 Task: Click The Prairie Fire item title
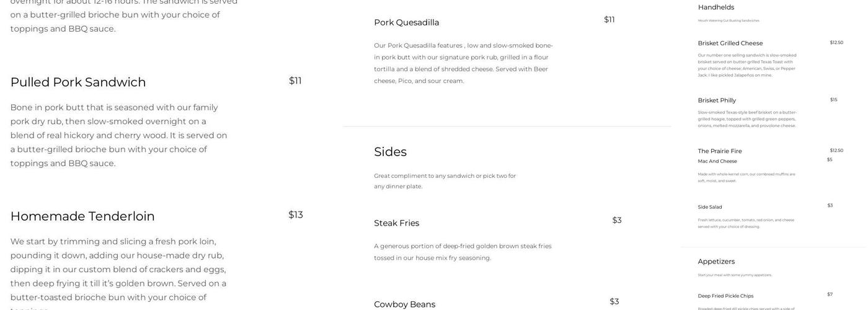719,151
